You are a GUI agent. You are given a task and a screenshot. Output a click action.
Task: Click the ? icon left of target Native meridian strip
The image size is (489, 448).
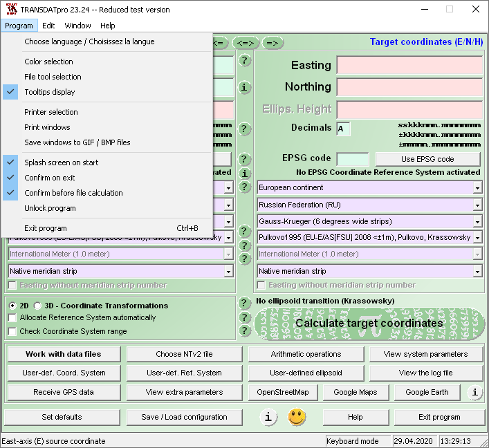click(x=245, y=259)
